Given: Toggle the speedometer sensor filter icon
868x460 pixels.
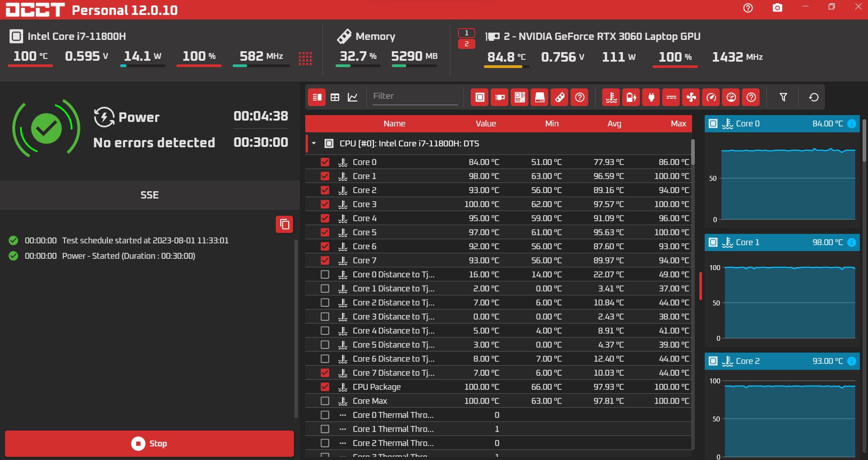Looking at the screenshot, I should [x=711, y=97].
